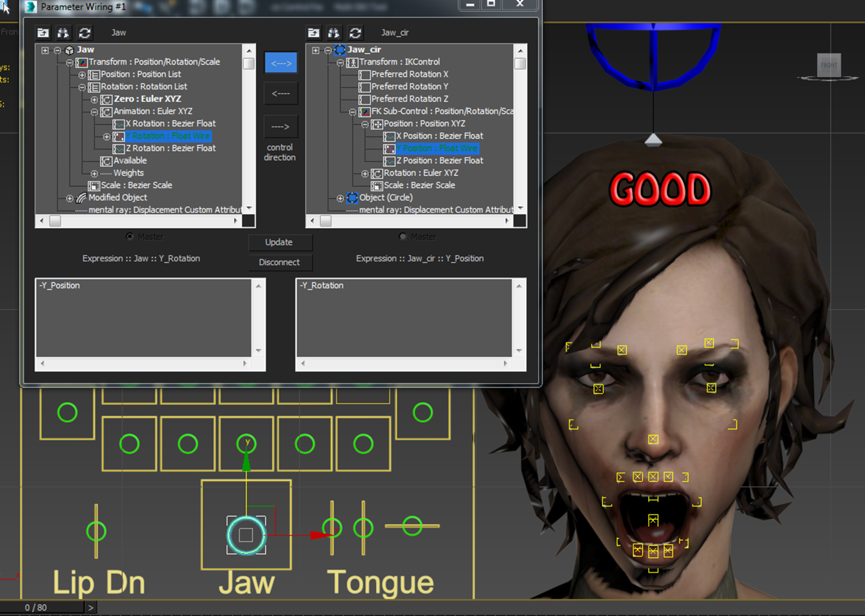Select Y Position : Float Wire track
Image resolution: width=865 pixels, height=616 pixels.
[437, 148]
